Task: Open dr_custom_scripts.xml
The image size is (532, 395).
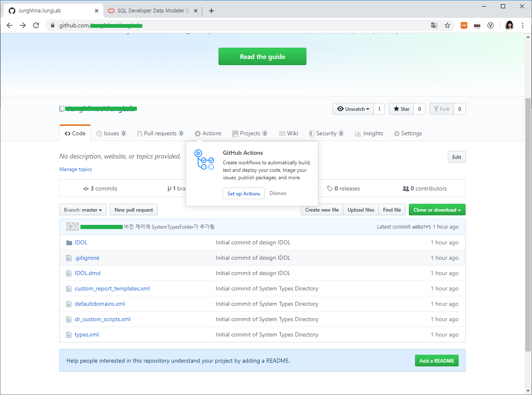Action: (102, 319)
